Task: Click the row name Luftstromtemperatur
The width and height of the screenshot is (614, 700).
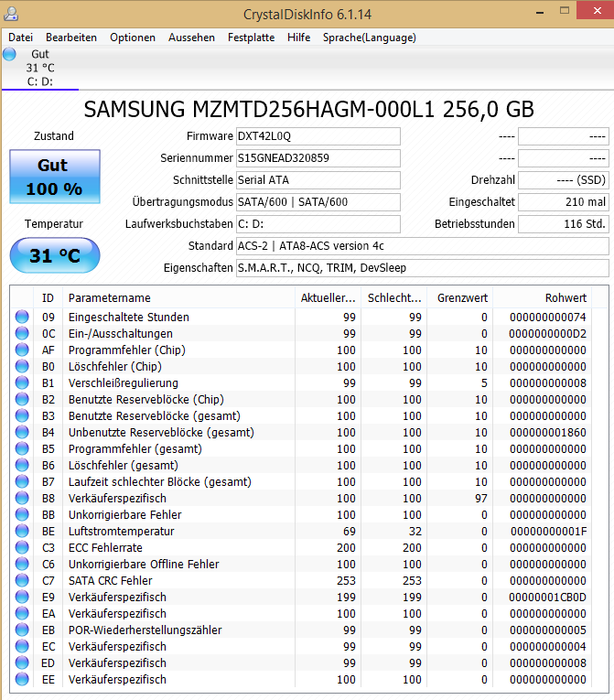Action: pos(121,532)
